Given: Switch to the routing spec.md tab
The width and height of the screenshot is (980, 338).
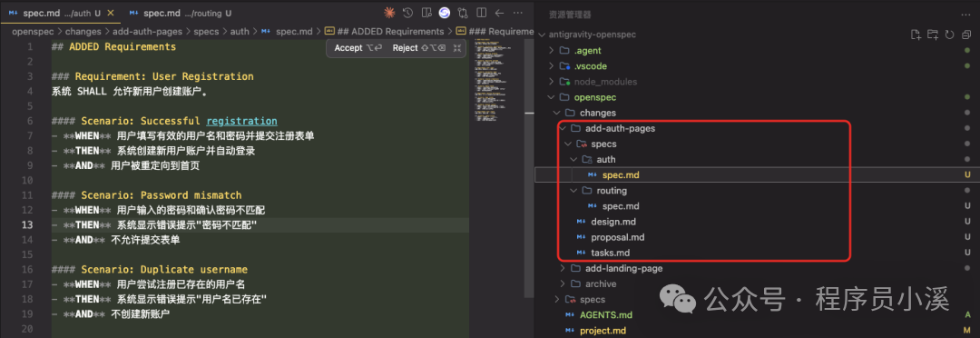Looking at the screenshot, I should (x=181, y=13).
